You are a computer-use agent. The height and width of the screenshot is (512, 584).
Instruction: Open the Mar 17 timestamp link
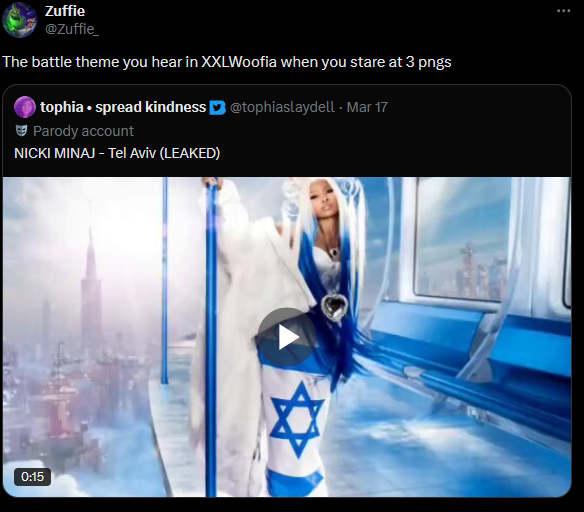367,107
